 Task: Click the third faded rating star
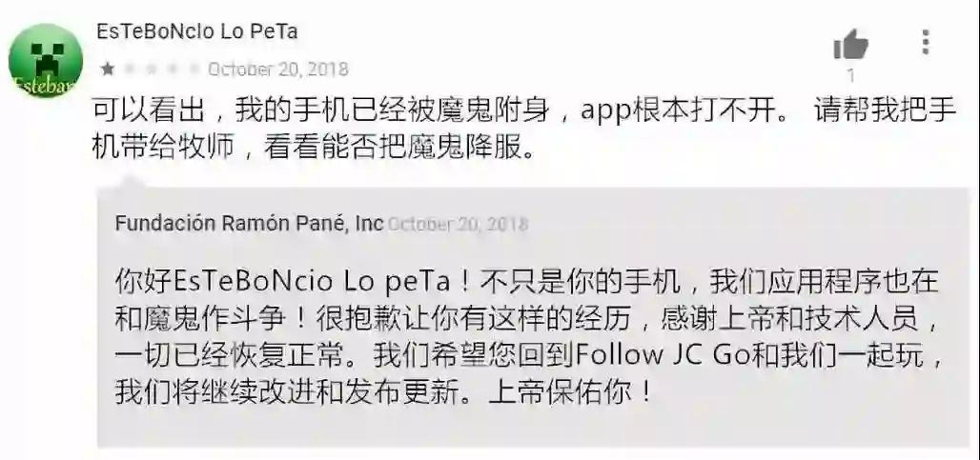pos(152,68)
